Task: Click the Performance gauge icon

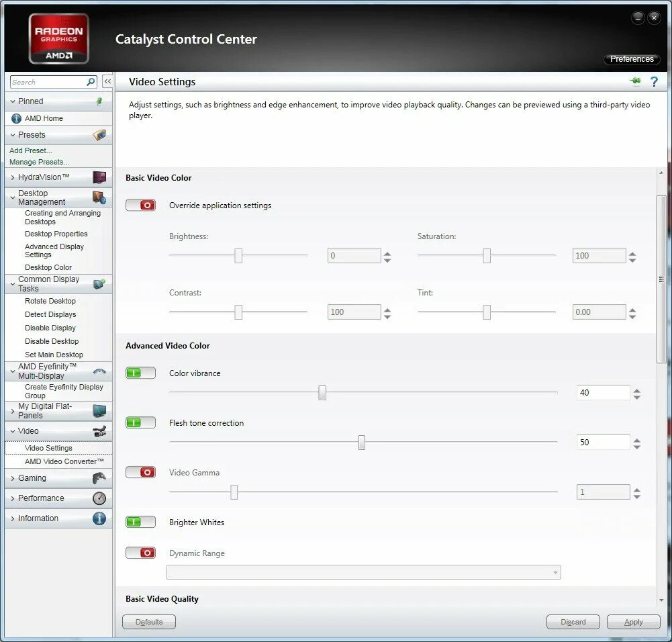Action: pyautogui.click(x=99, y=498)
